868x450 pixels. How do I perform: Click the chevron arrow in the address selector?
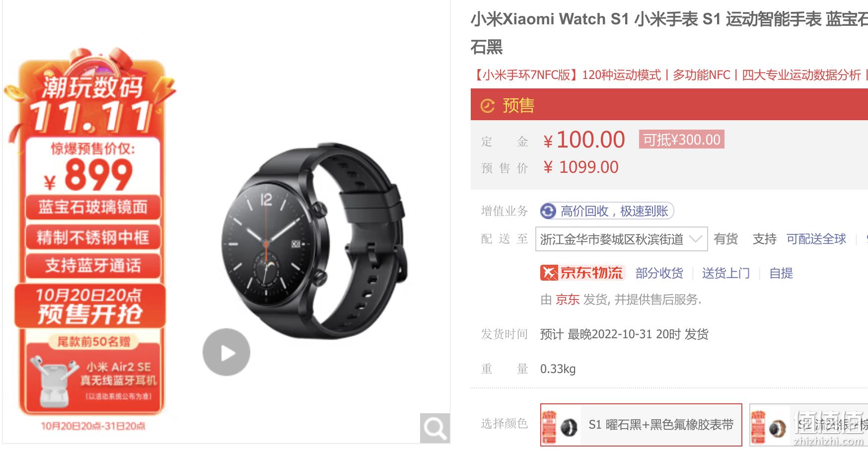tap(696, 239)
